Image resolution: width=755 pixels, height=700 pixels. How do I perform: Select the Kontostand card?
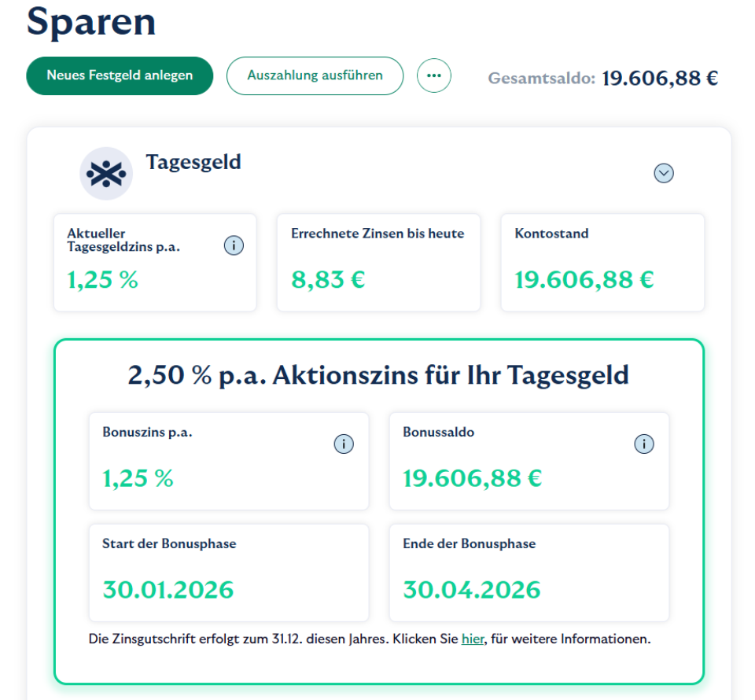(x=602, y=262)
